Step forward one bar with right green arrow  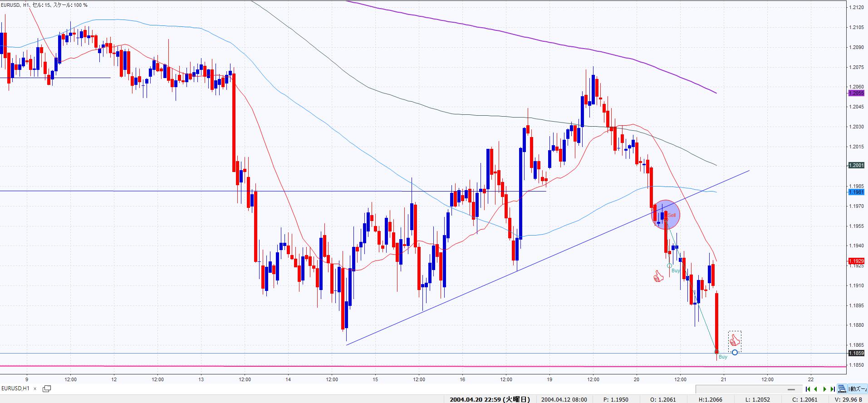click(824, 389)
